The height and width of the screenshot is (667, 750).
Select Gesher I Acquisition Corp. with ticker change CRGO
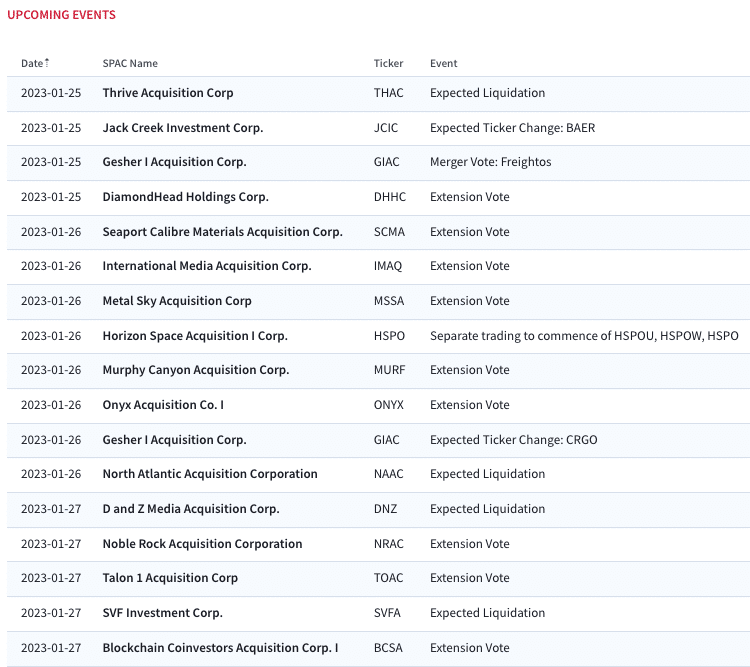(x=175, y=440)
